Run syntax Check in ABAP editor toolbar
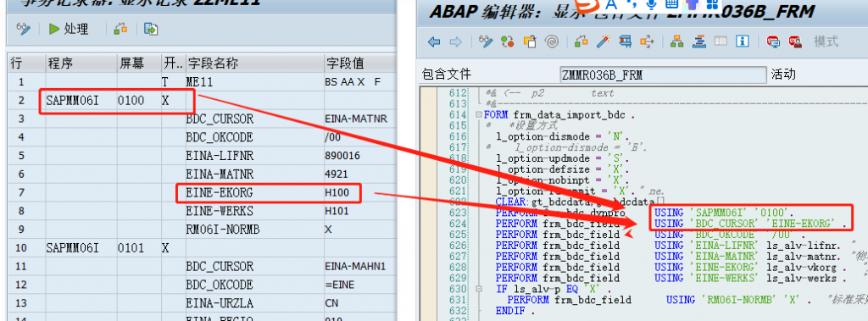Image resolution: width=868 pixels, height=321 pixels. coord(581,42)
